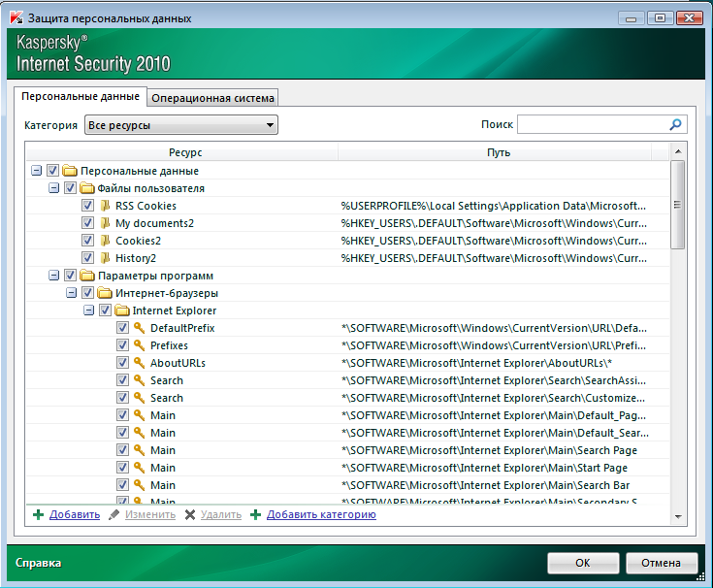Click the X icon beside Удалить
The image size is (713, 588).
click(x=190, y=515)
